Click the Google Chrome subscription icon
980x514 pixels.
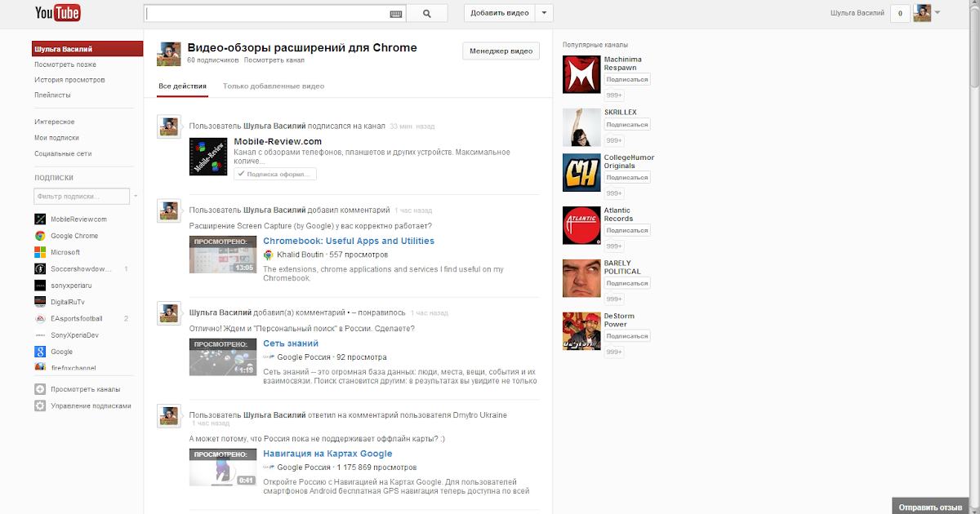coord(40,236)
